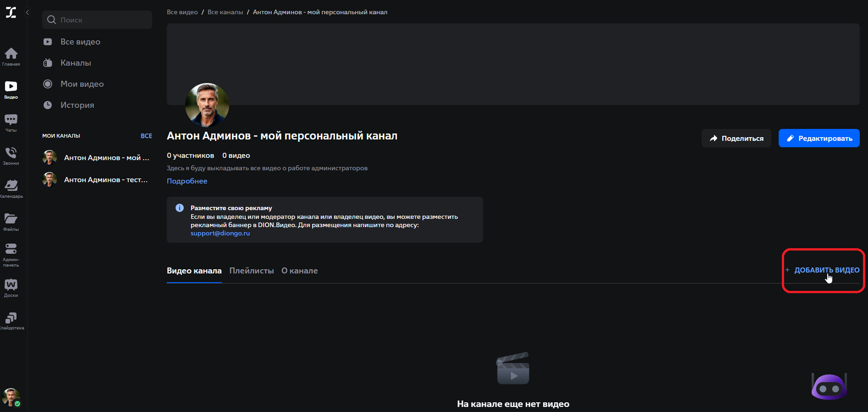Click the ДОБАВИТЬ ВИДЕО button
868x412 pixels.
click(x=823, y=270)
